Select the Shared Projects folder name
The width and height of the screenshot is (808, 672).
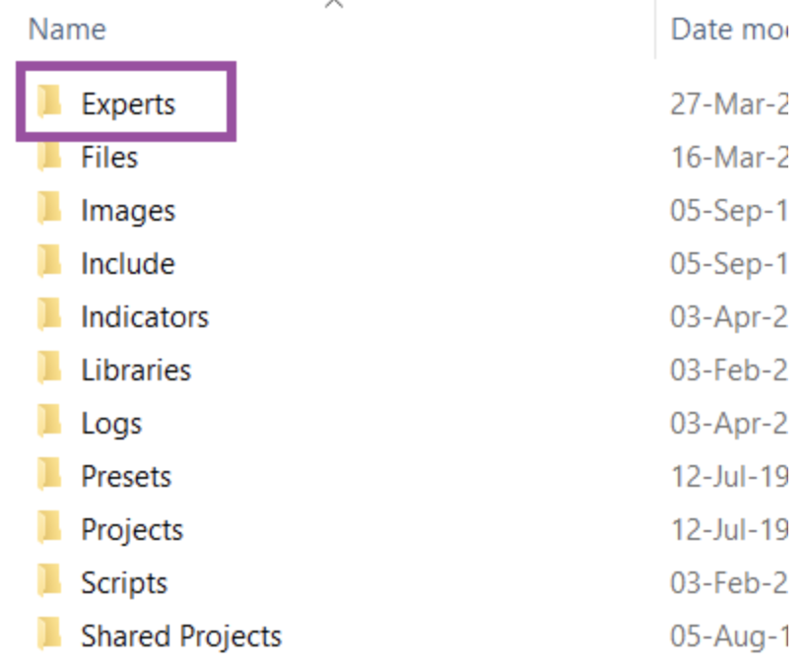pyautogui.click(x=181, y=637)
